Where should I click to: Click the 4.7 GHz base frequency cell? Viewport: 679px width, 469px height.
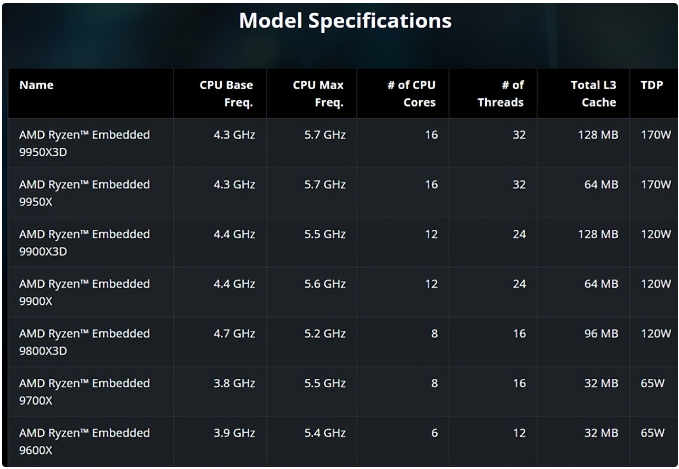(234, 333)
